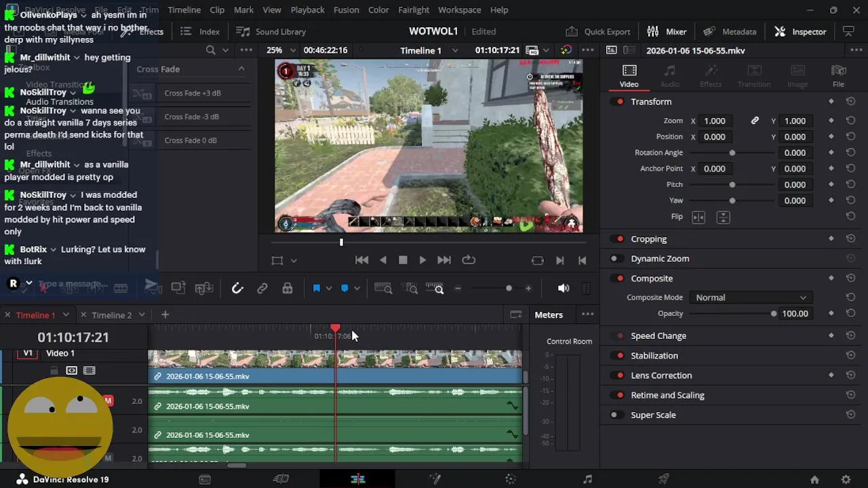868x488 pixels.
Task: Open the Fairlight menu
Action: click(414, 10)
